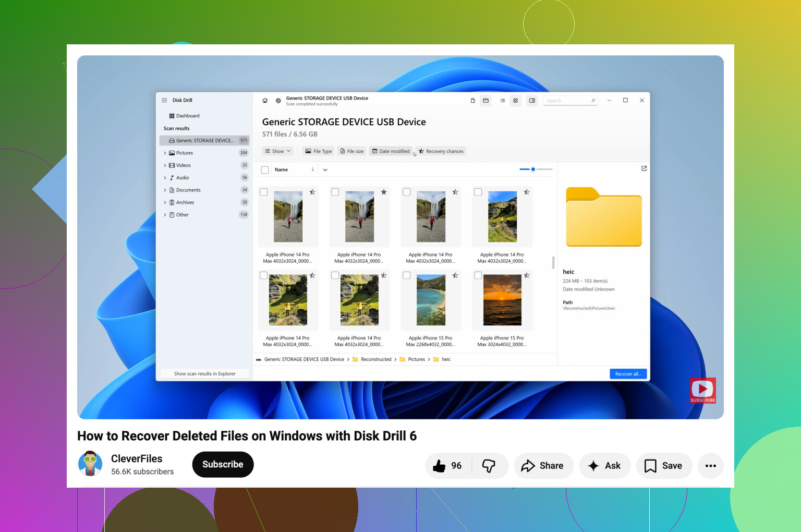Click Show scan results in Explorer
The image size is (801, 532).
click(x=204, y=374)
